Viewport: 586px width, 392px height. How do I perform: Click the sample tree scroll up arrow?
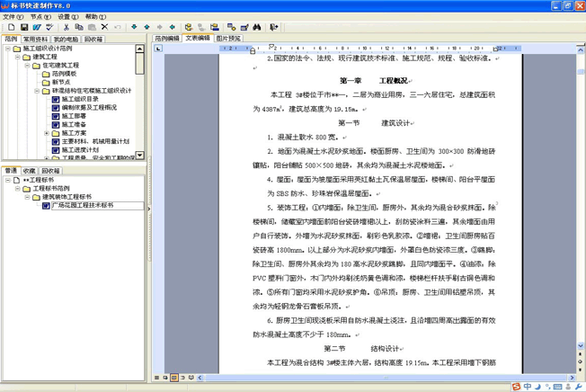pos(140,49)
